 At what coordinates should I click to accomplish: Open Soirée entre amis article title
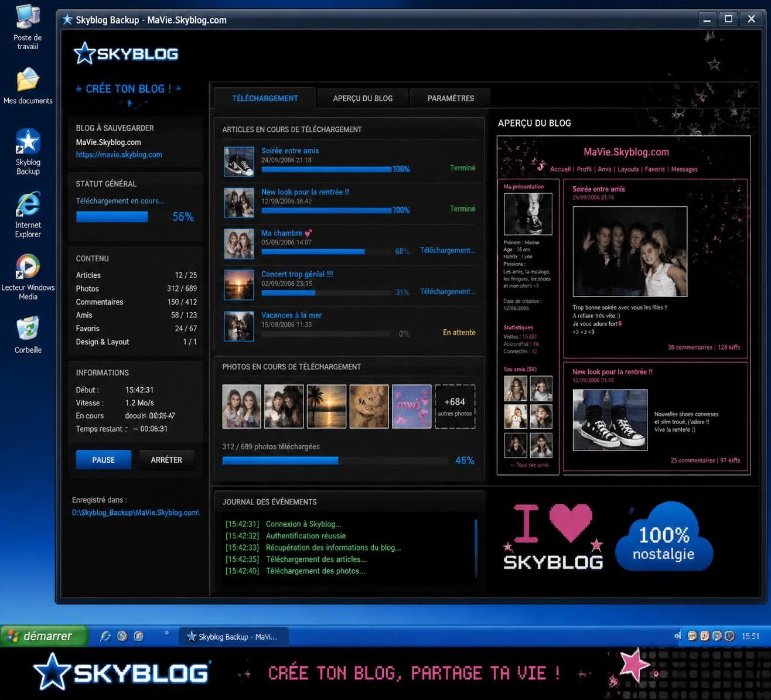pyautogui.click(x=290, y=151)
